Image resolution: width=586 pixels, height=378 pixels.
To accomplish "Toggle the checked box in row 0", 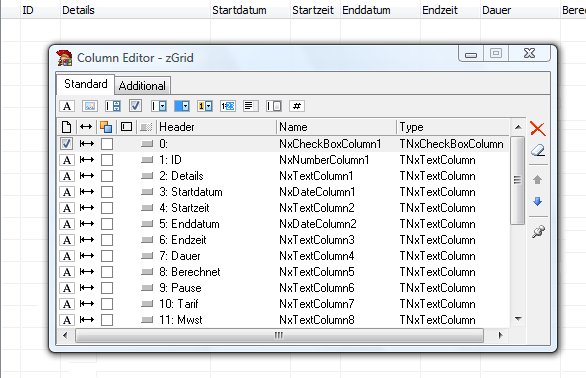I will tap(67, 144).
